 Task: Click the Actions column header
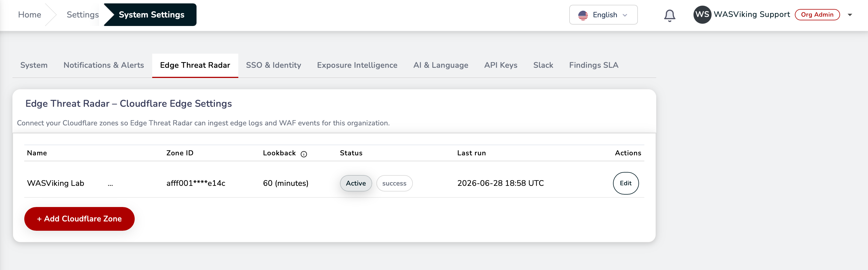tap(628, 153)
